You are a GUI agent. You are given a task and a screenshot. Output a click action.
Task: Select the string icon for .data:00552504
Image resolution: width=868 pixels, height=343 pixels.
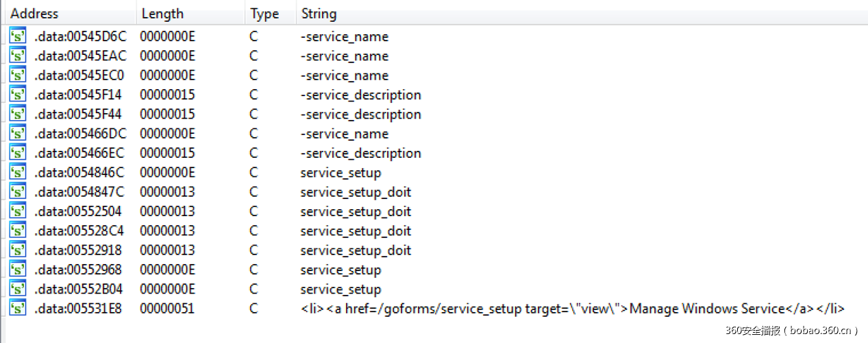[x=18, y=211]
